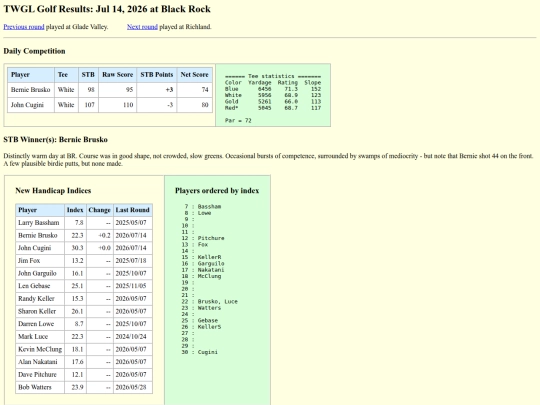
Task: Select Bernie Brusko in Daily Competition table
Action: 31,90
